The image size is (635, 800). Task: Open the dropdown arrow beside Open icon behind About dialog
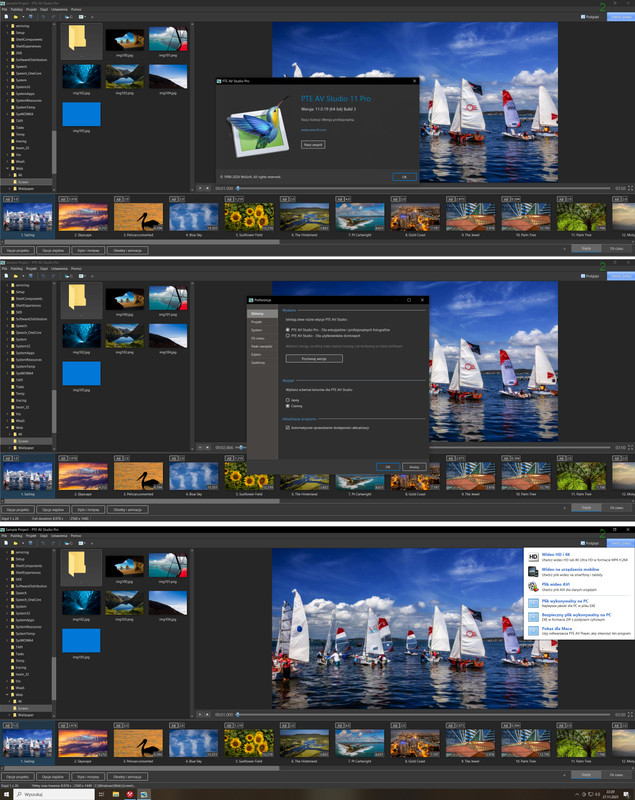[23, 17]
